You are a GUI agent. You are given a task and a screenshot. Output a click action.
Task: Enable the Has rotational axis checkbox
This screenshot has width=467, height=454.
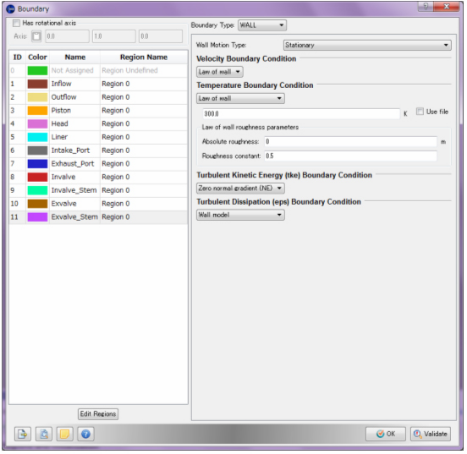tap(16, 23)
